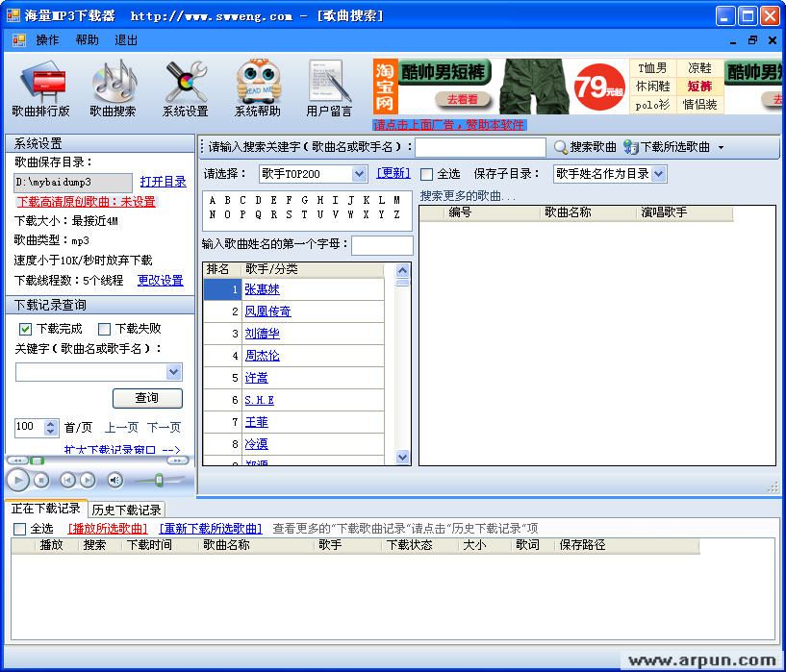Click the 上一页 previous page link
This screenshot has height=672, width=786.
tap(121, 427)
